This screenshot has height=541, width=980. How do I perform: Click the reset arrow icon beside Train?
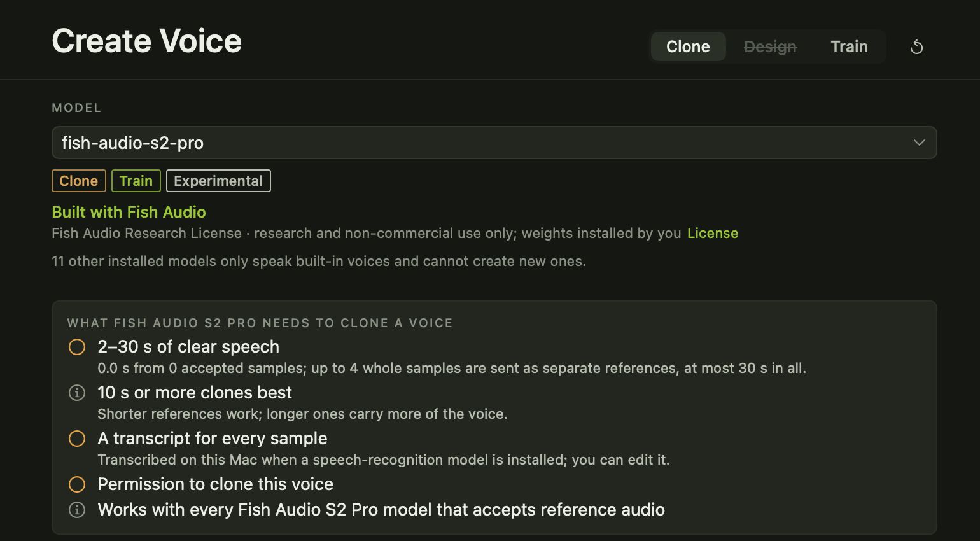pos(916,47)
